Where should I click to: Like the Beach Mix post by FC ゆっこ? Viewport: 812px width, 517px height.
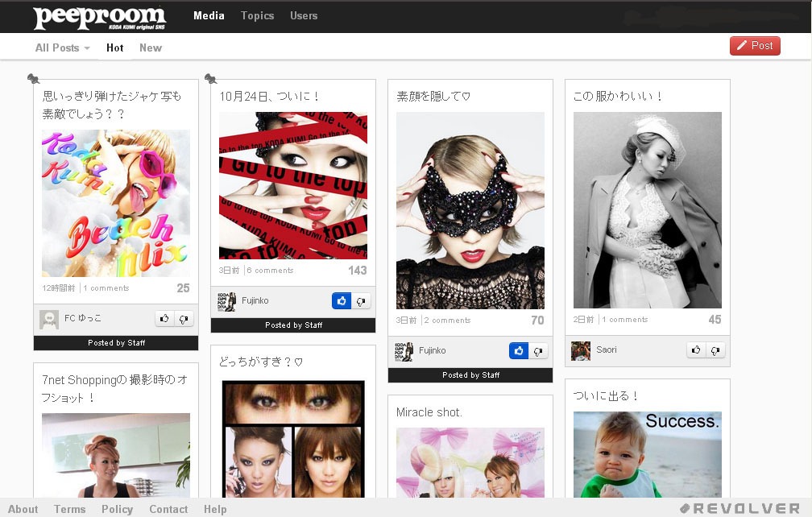pyautogui.click(x=164, y=319)
